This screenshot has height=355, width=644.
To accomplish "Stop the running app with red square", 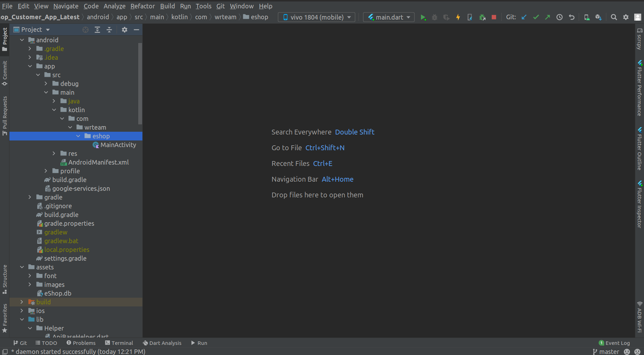I will pos(494,17).
